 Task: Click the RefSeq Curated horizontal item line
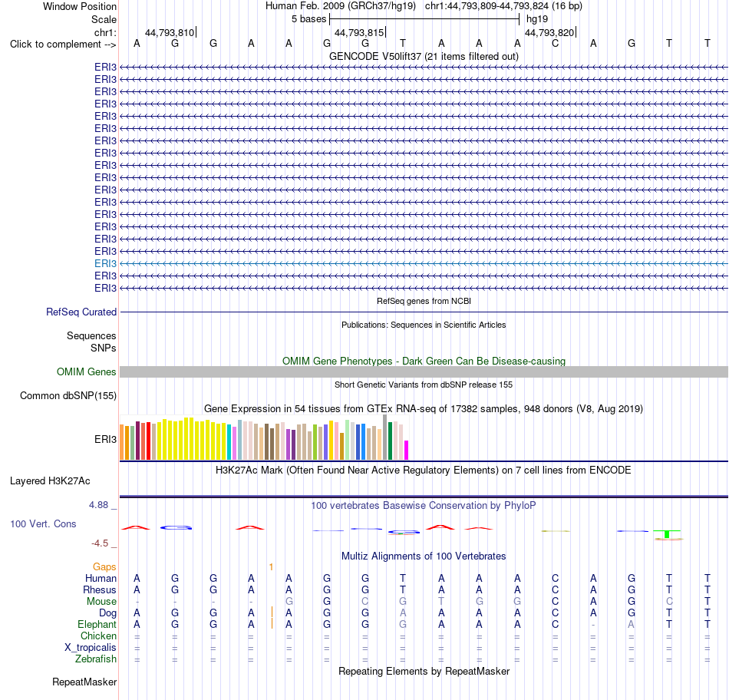coord(424,312)
